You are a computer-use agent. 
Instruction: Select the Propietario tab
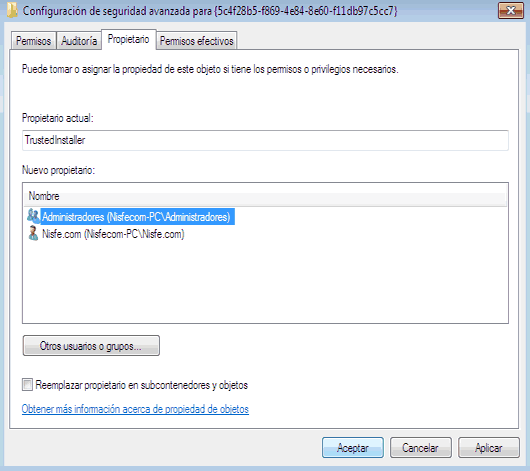128,40
